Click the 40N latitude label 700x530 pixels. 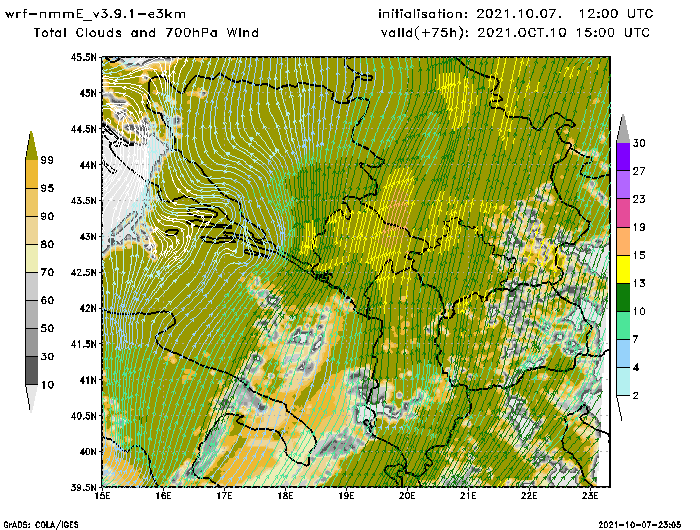coord(87,451)
